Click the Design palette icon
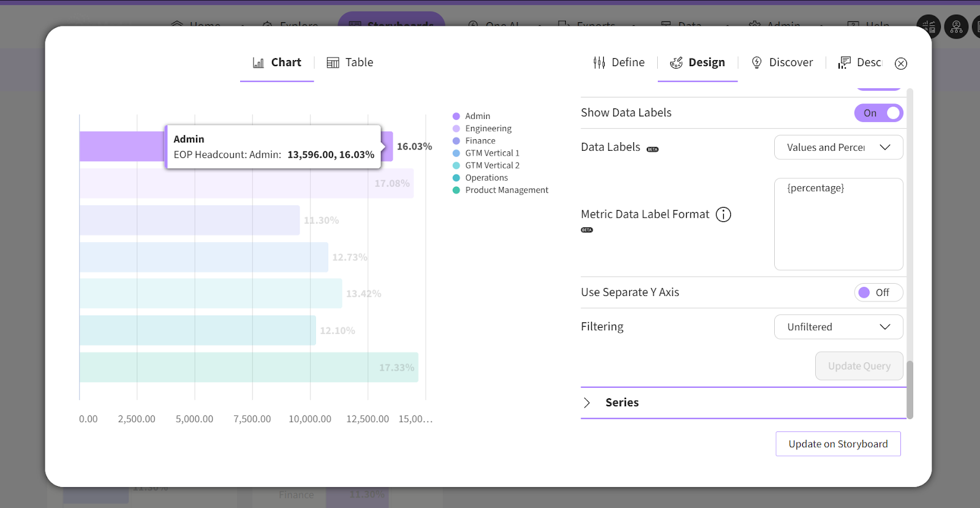980x508 pixels. coord(676,63)
